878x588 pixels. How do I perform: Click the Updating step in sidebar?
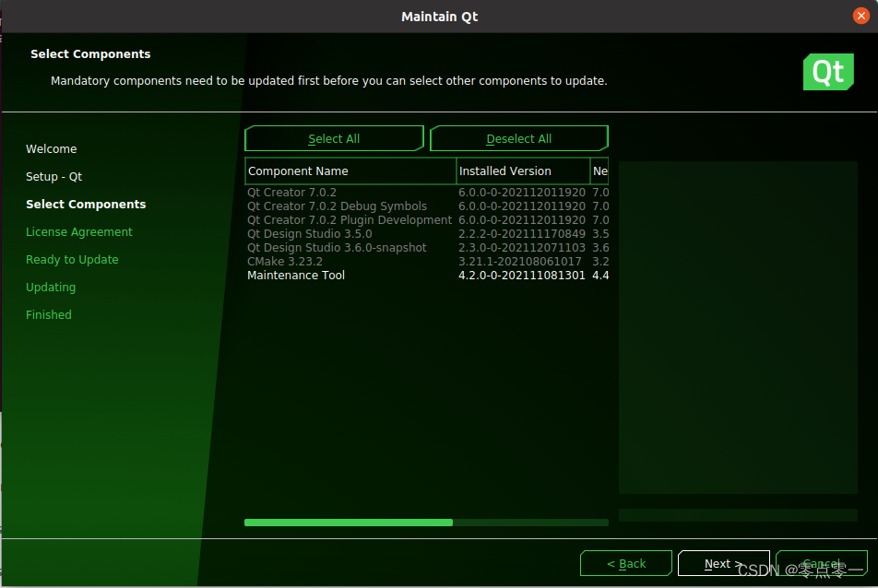click(51, 287)
